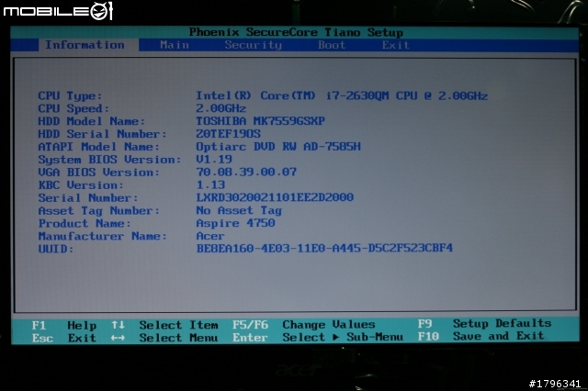Select the Aspire 4750 product value
Screen dimensions: 588x391
pos(235,223)
